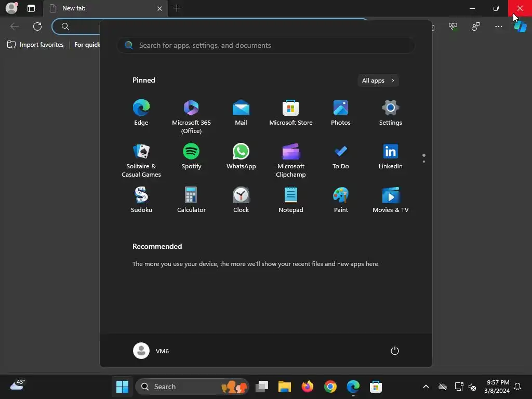Launch WhatsApp
Viewport: 532px width, 399px height.
[241, 156]
